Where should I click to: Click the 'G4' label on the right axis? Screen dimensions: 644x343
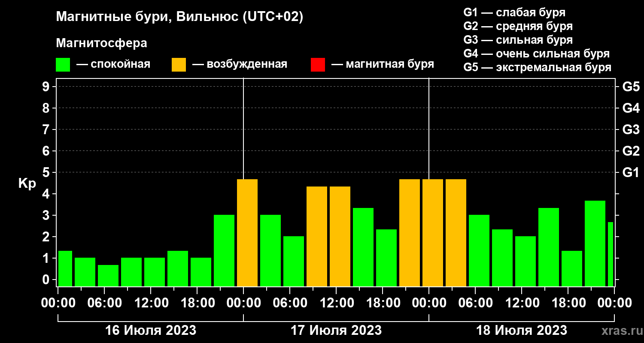pyautogui.click(x=631, y=108)
